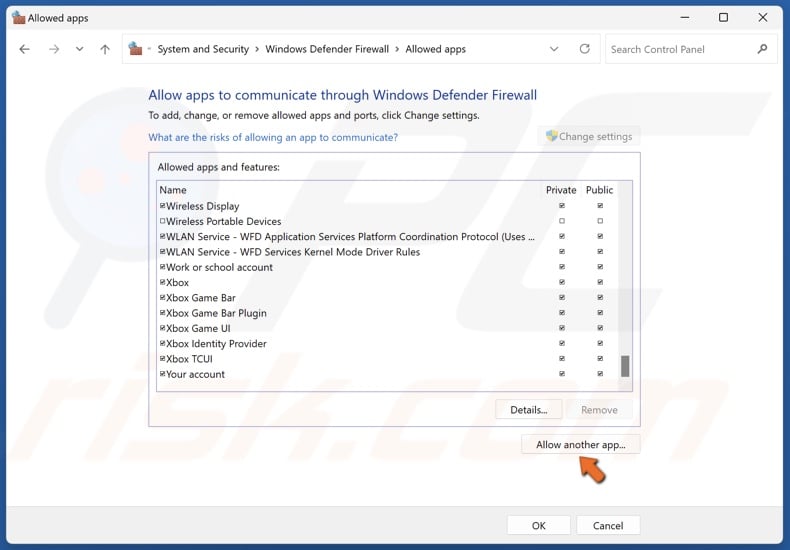
Task: Go back with the back arrow
Action: pyautogui.click(x=24, y=49)
